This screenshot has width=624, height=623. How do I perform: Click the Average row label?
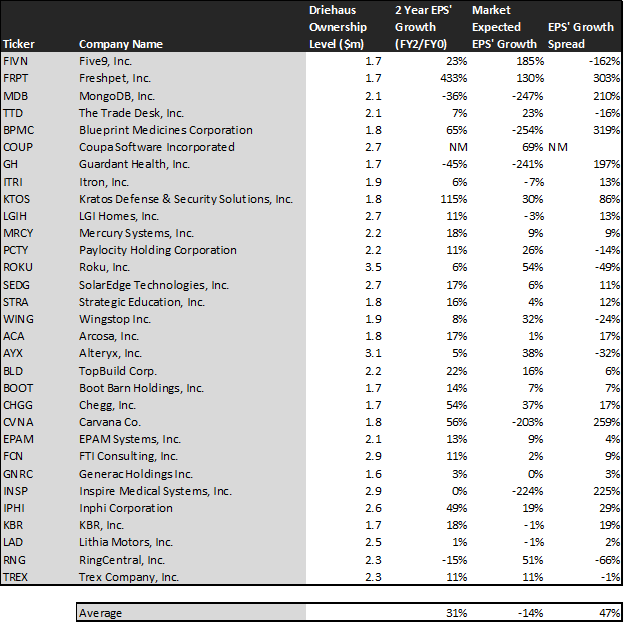pyautogui.click(x=100, y=613)
